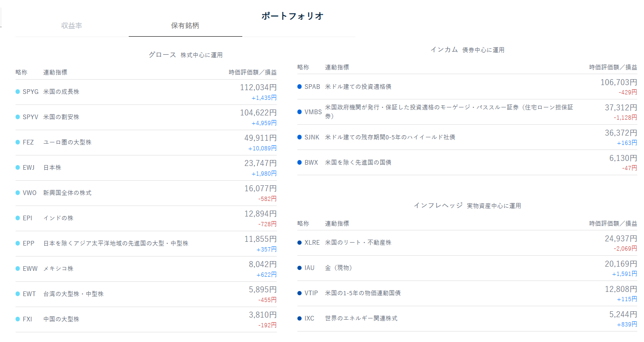
Task: Click the bullet dot next to VWO
Action: tap(18, 192)
